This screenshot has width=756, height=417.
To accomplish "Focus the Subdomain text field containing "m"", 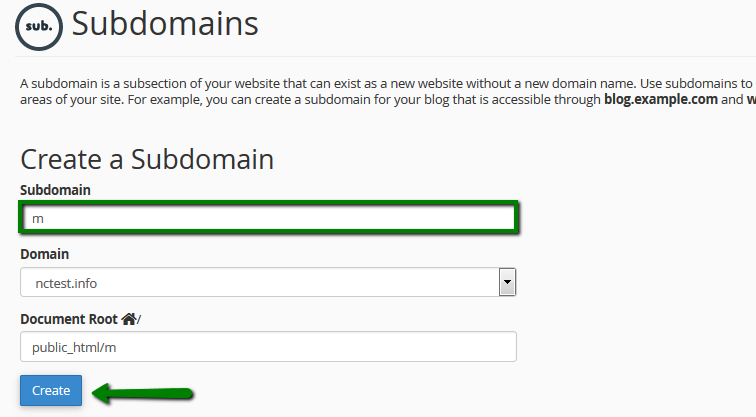I will click(x=269, y=218).
